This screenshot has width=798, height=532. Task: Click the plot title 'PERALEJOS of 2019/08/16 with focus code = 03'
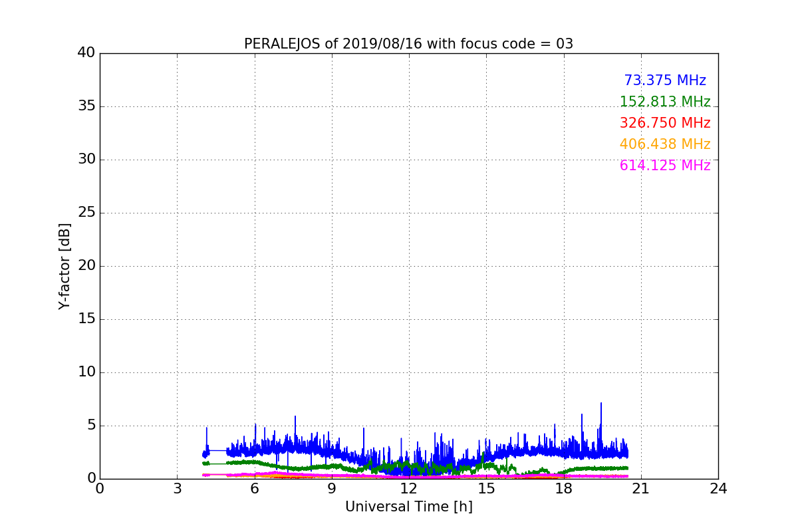click(x=408, y=44)
